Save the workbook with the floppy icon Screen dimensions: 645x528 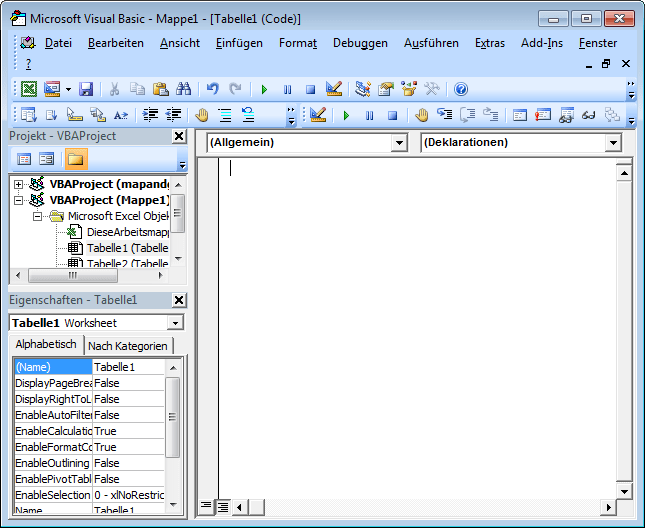(x=86, y=89)
